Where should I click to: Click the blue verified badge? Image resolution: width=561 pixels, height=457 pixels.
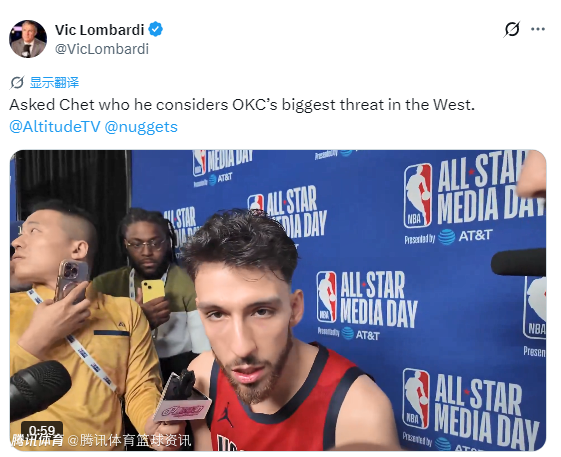click(156, 30)
